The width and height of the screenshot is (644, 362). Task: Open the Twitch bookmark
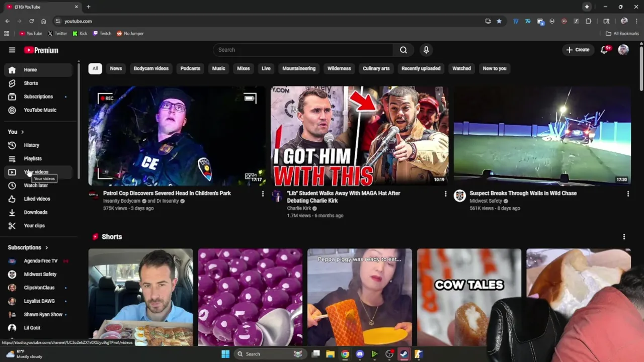pyautogui.click(x=102, y=34)
